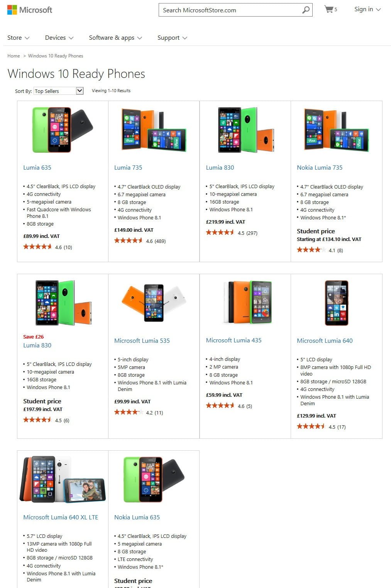Click the Microsoft Lumia 535 star rating
The height and width of the screenshot is (588, 391).
129,412
